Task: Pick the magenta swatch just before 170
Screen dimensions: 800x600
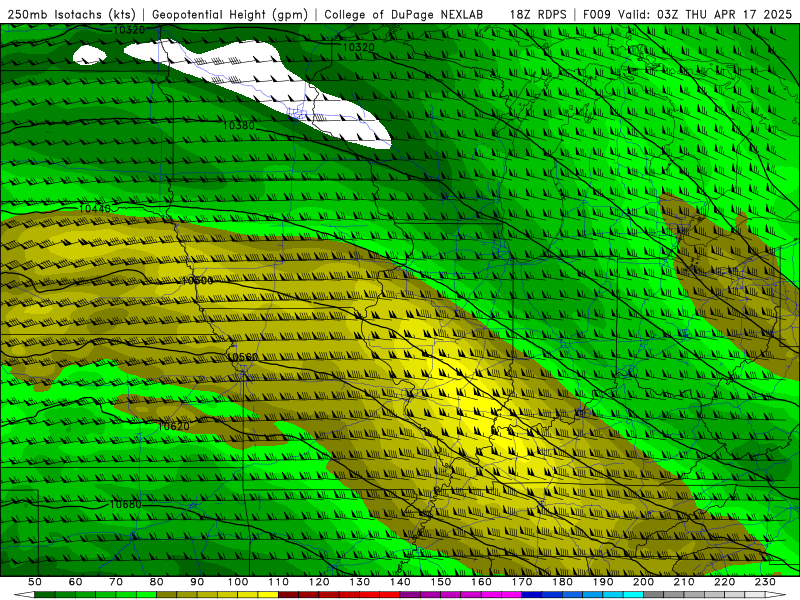Action: click(x=512, y=595)
